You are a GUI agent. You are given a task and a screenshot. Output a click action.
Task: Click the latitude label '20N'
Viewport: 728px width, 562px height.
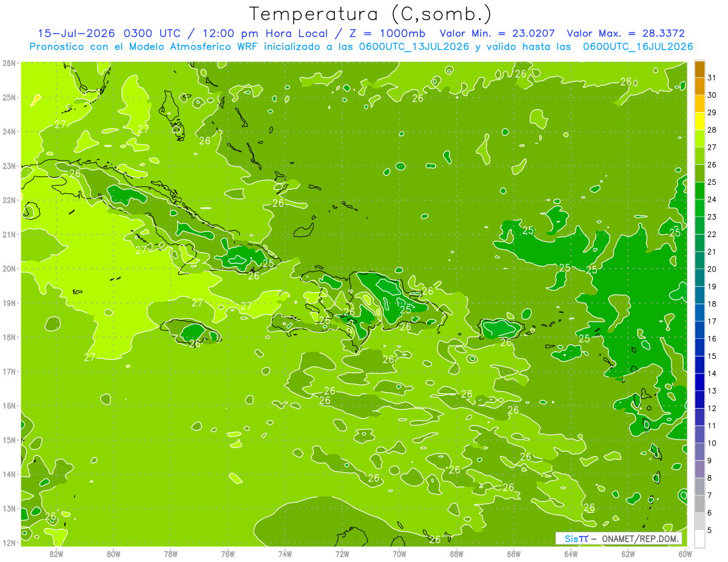(x=9, y=269)
